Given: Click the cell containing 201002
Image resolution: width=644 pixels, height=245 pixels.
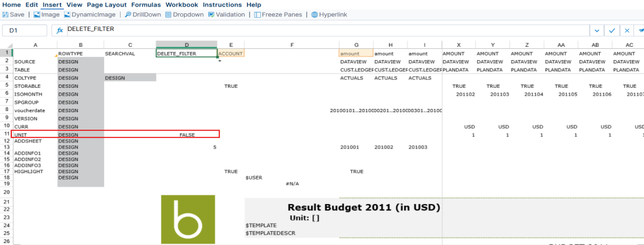Looking at the screenshot, I should pyautogui.click(x=390, y=147).
